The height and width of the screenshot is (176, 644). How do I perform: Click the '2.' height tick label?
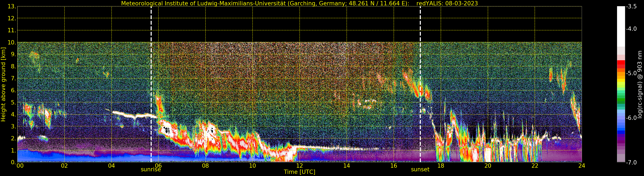click(13, 139)
